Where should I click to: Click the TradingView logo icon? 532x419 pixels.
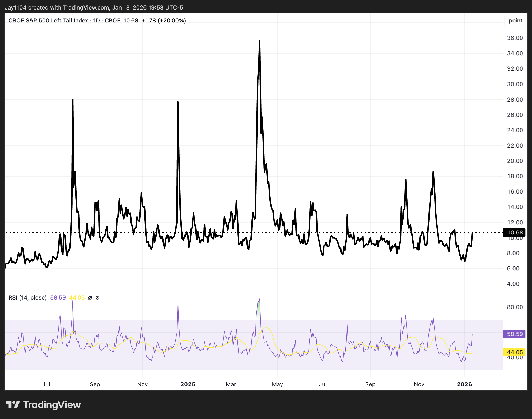(12, 404)
